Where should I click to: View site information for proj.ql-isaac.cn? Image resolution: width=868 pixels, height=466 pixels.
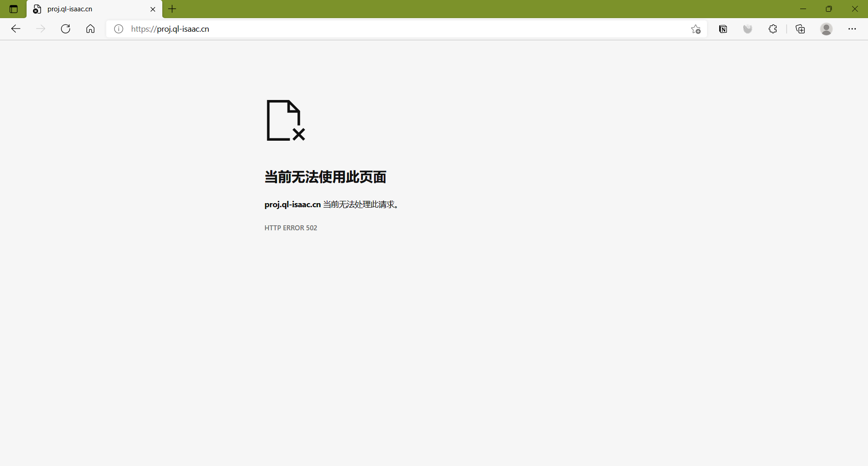click(x=118, y=29)
